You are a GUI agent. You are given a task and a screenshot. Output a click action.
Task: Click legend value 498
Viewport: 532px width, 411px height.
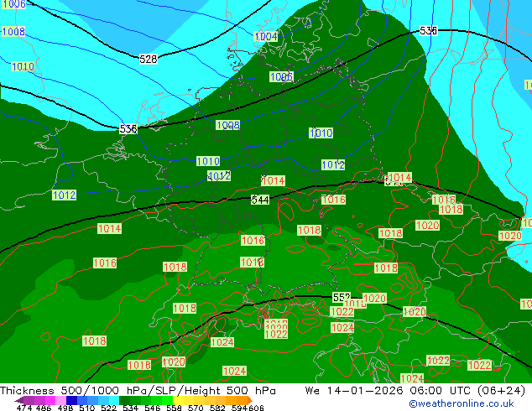(x=65, y=408)
